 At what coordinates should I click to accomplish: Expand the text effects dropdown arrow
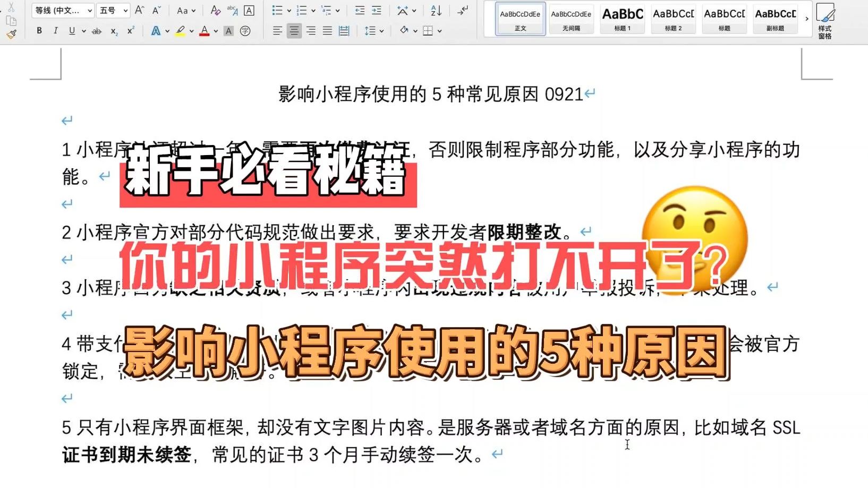tap(167, 31)
